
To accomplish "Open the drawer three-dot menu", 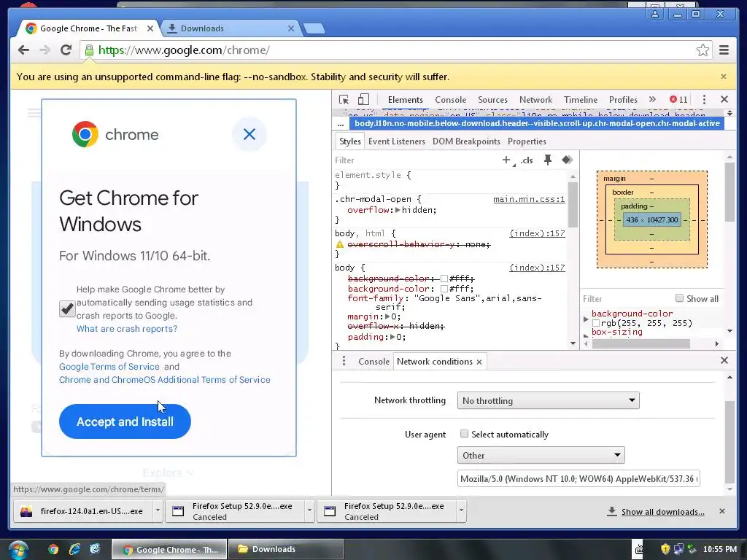I will [x=344, y=361].
